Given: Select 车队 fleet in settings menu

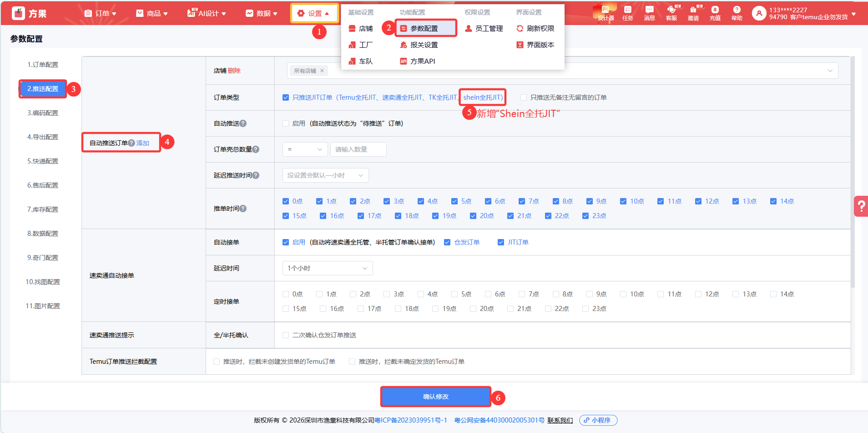Looking at the screenshot, I should click(x=361, y=61).
